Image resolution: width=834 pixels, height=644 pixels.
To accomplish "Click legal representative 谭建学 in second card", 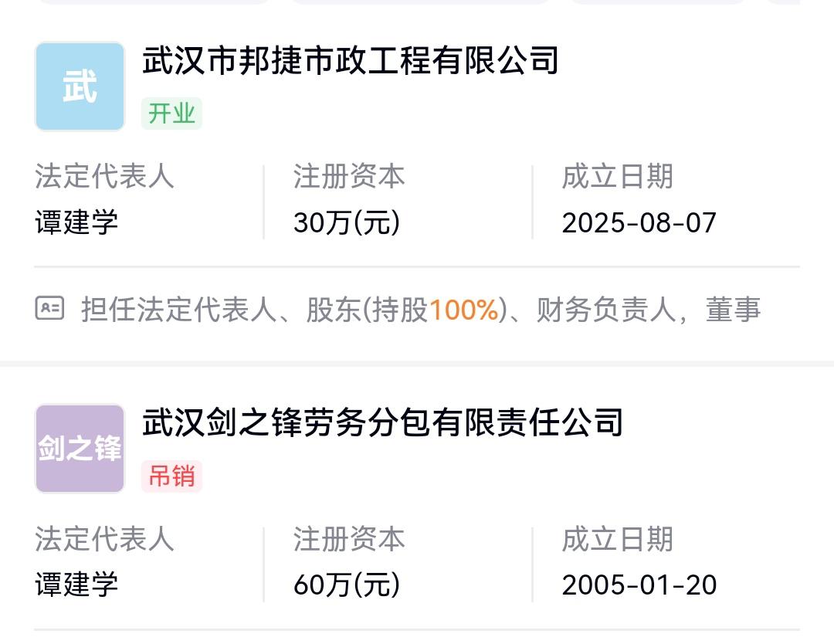I will pos(76,585).
